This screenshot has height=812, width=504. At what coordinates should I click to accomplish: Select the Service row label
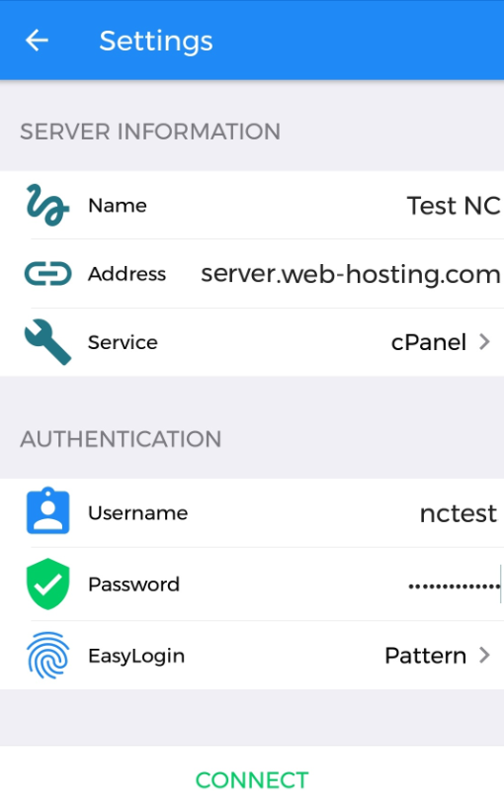tap(123, 342)
